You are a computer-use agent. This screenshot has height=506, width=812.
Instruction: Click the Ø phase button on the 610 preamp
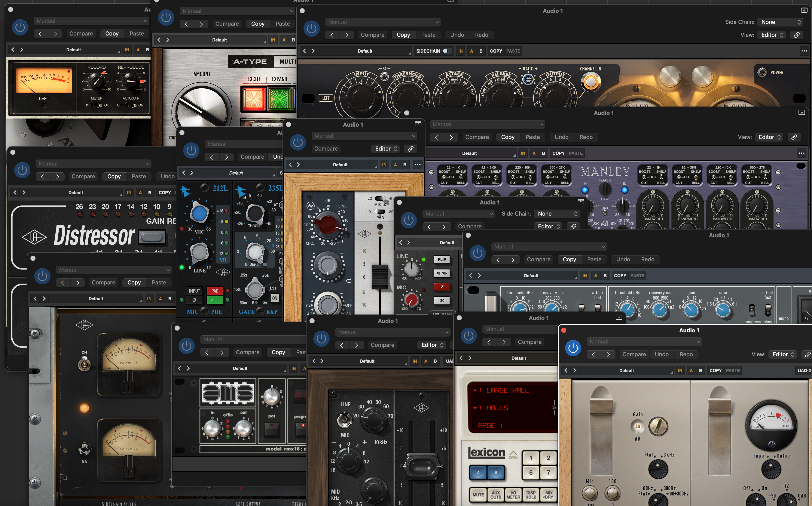pyautogui.click(x=442, y=287)
